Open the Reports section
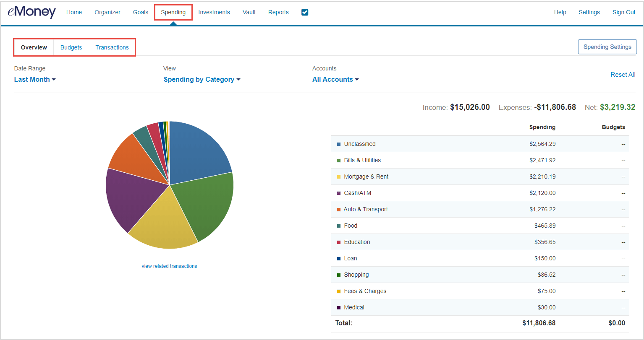 pos(278,12)
